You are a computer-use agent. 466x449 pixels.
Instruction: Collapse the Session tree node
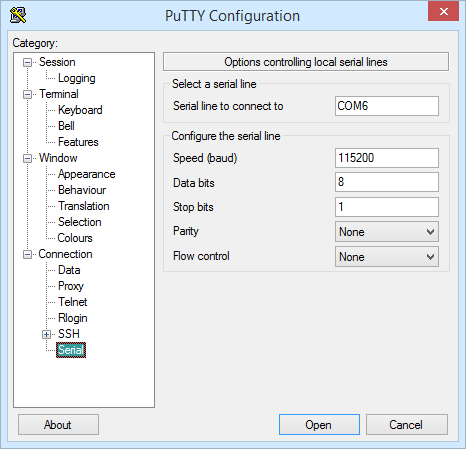point(27,62)
